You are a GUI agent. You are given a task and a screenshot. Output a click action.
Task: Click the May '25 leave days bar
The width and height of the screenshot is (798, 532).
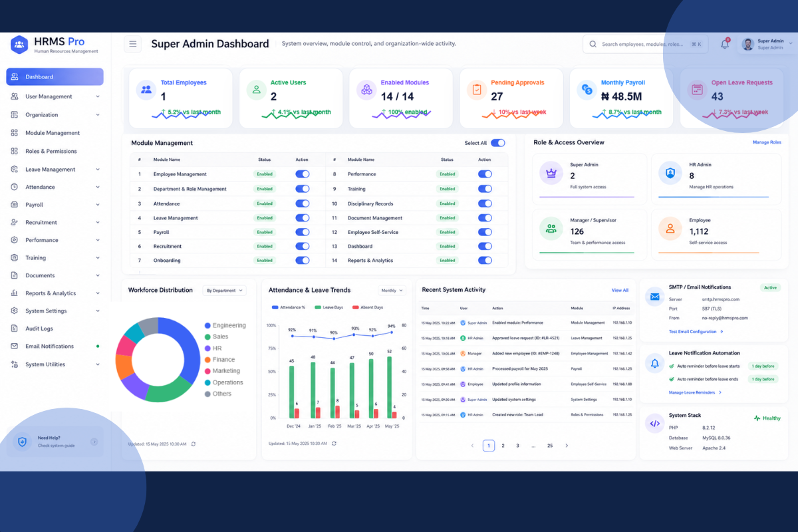tap(389, 386)
